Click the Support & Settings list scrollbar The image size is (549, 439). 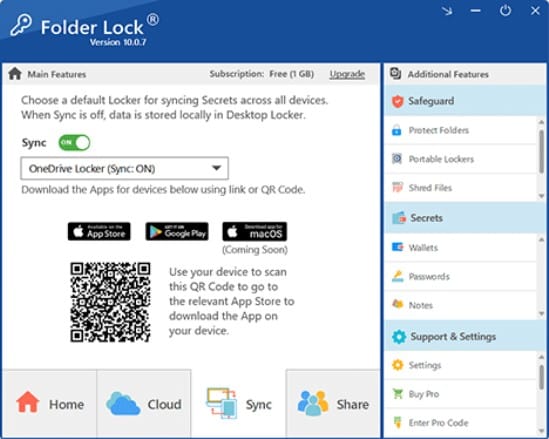pyautogui.click(x=541, y=377)
